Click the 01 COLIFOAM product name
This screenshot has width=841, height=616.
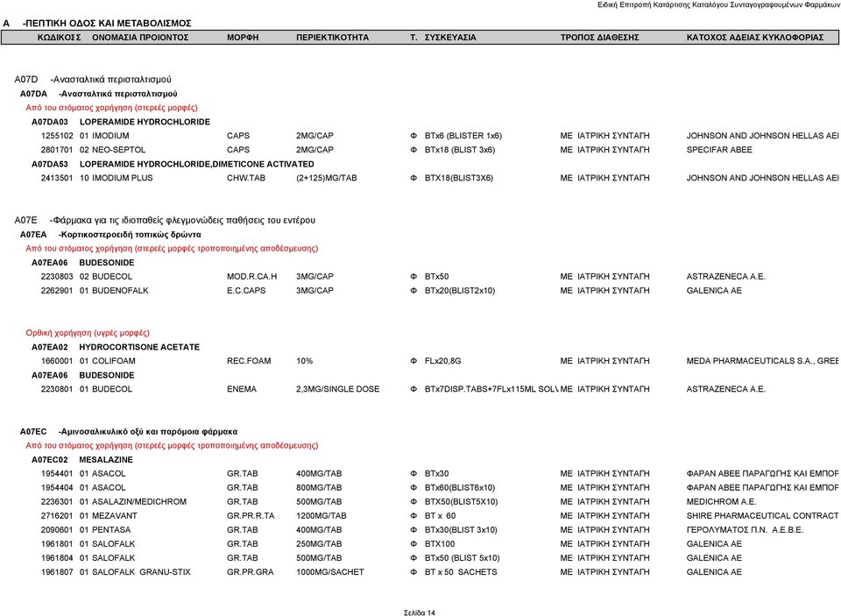(x=107, y=361)
